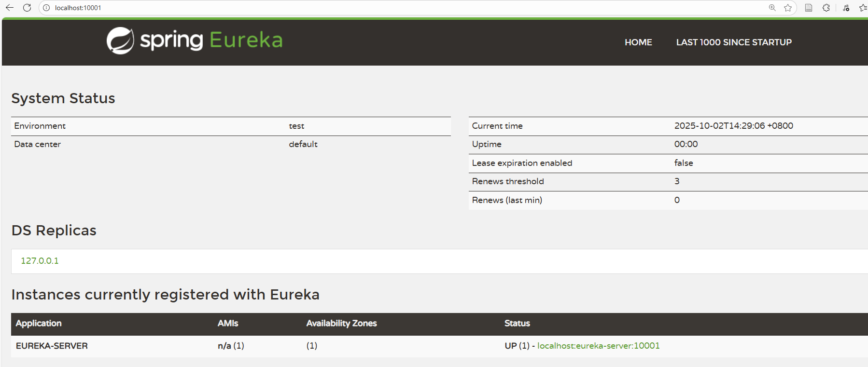Select the Uptime label
Image resolution: width=868 pixels, height=367 pixels.
(x=487, y=144)
